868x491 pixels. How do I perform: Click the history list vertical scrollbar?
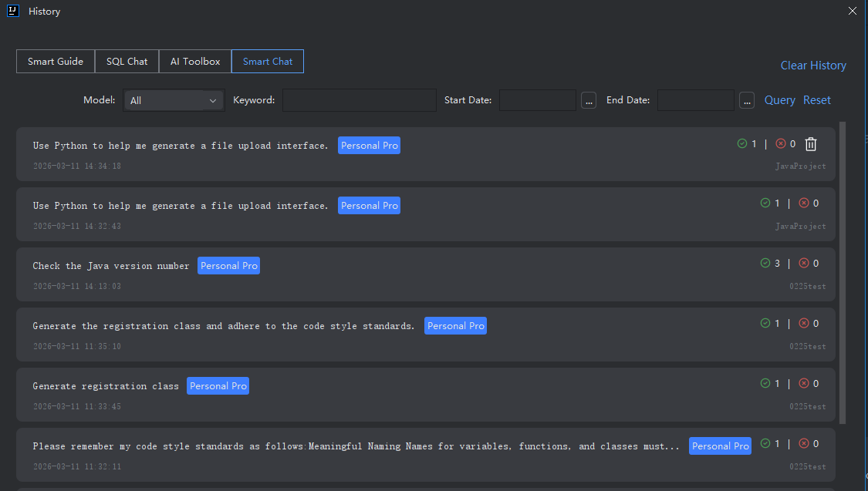click(843, 270)
